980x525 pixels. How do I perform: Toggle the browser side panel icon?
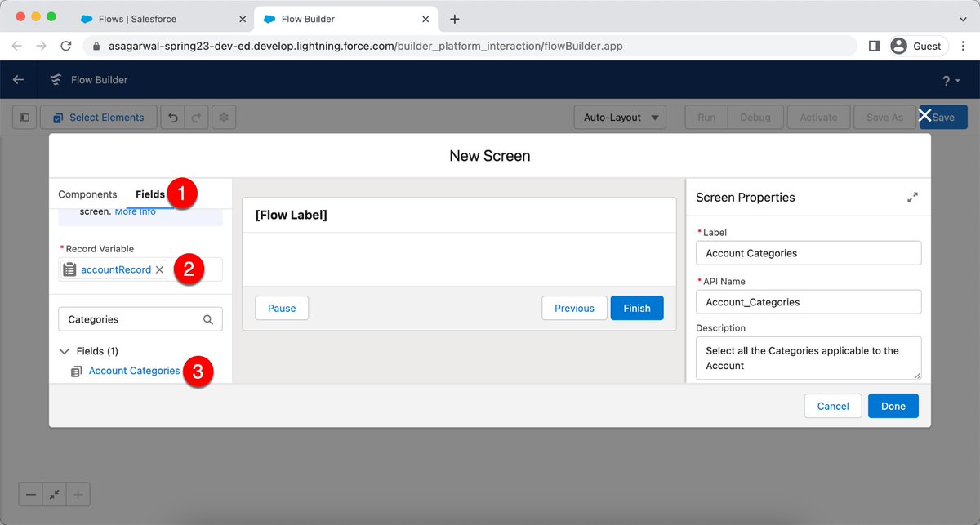[x=874, y=47]
